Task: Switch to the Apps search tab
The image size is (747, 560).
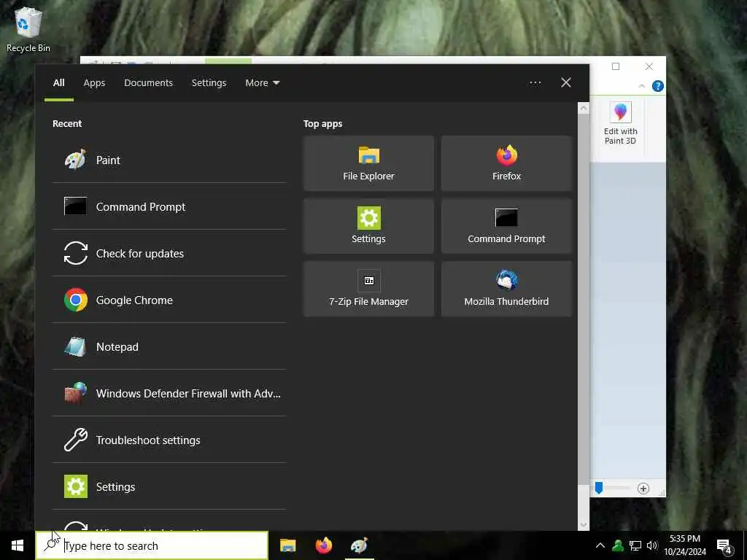Action: [x=94, y=83]
